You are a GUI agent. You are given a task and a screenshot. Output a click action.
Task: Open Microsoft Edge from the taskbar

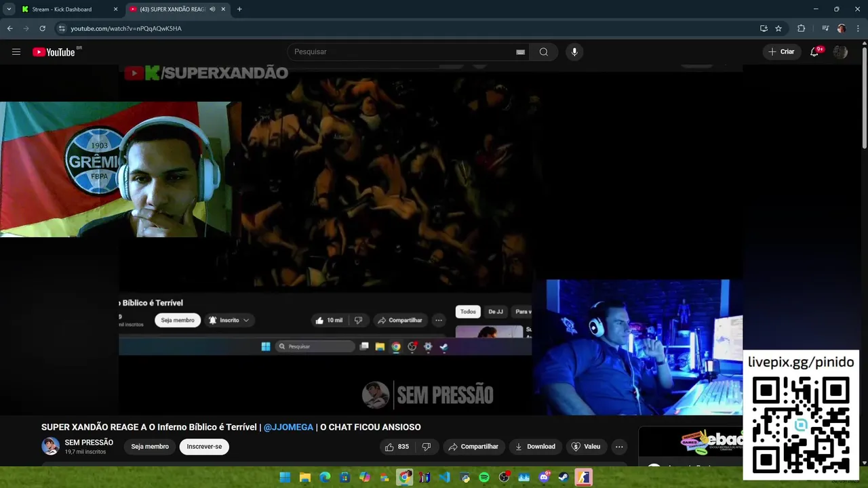pos(325,477)
